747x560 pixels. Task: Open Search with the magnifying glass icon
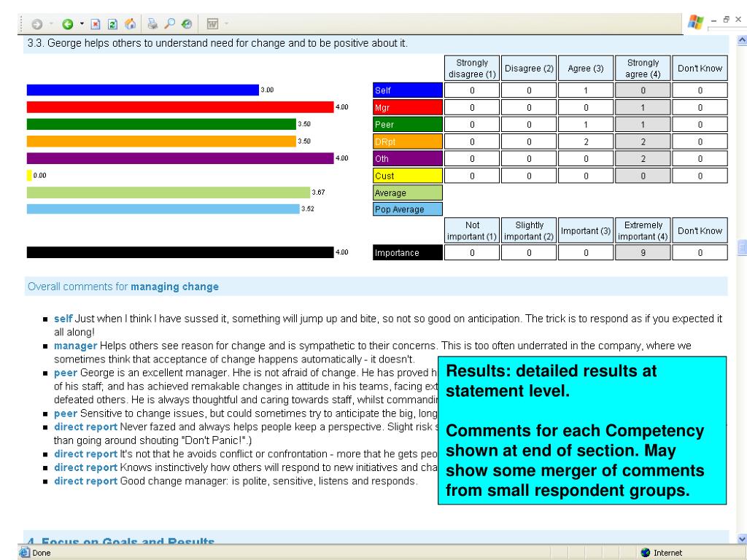(169, 24)
